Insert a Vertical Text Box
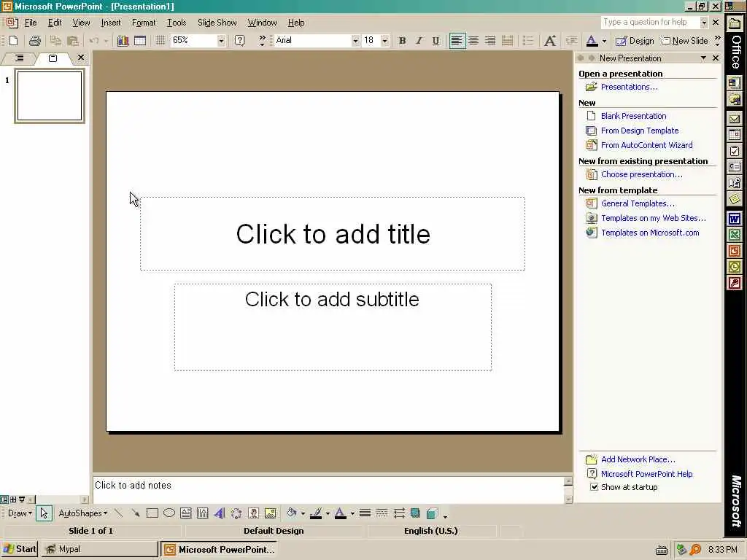Viewport: 747px width, 560px height. pyautogui.click(x=203, y=513)
